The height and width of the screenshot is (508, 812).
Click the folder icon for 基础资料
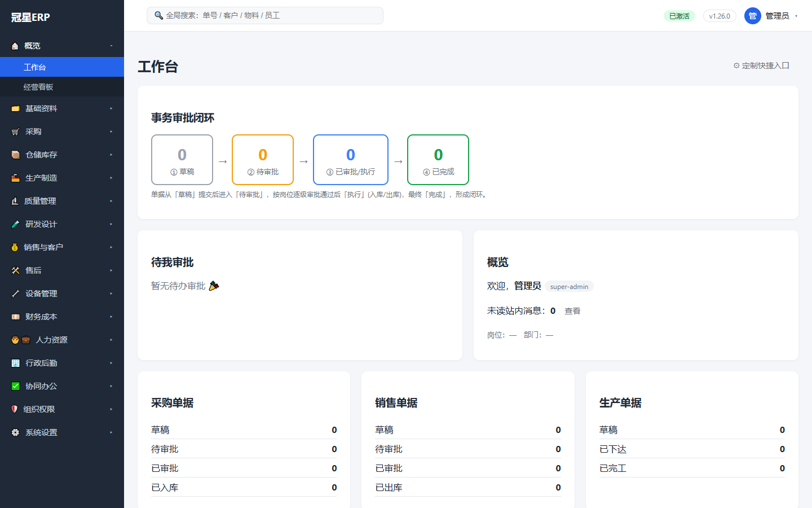coord(15,108)
